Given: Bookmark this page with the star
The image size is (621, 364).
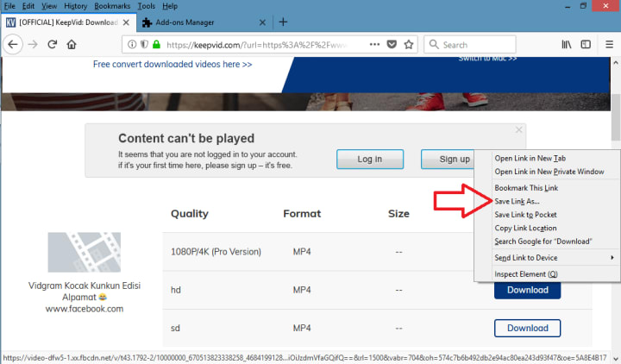Looking at the screenshot, I should [x=409, y=44].
